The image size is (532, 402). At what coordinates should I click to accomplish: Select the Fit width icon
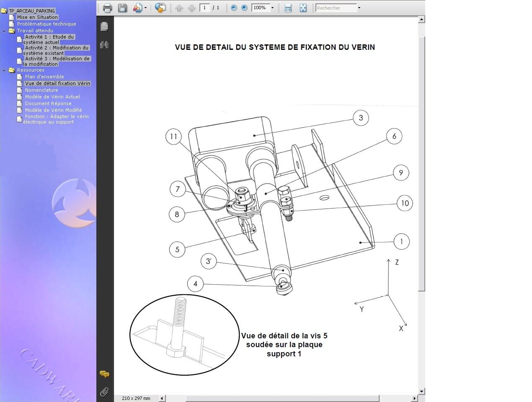288,8
